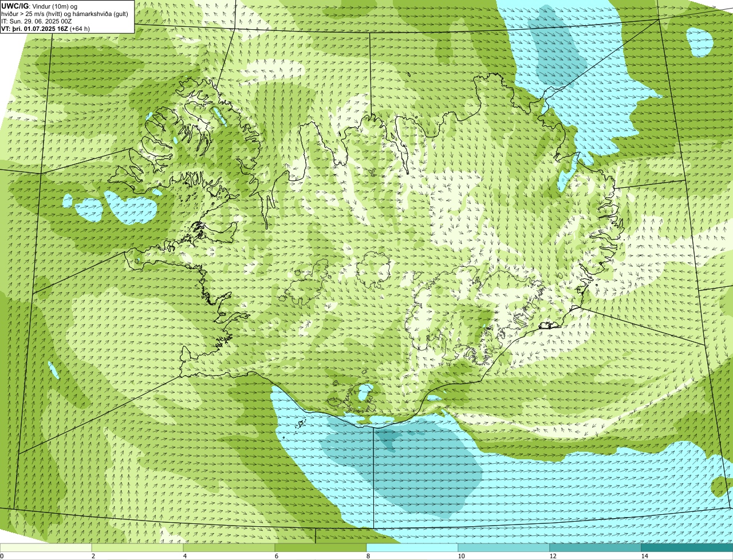The height and width of the screenshot is (560, 733).
Task: Click the 'IT: Sun. 29. 06. 2025 00Z' line
Action: coord(37,21)
